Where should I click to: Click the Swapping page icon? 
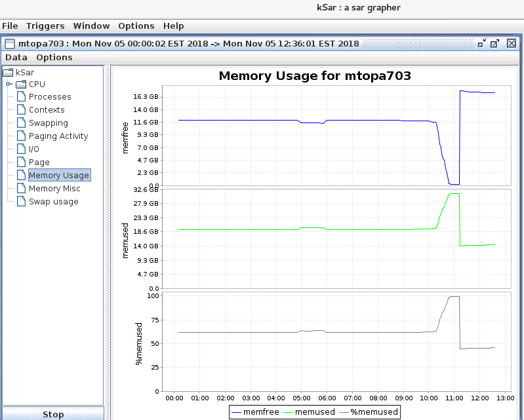22,123
